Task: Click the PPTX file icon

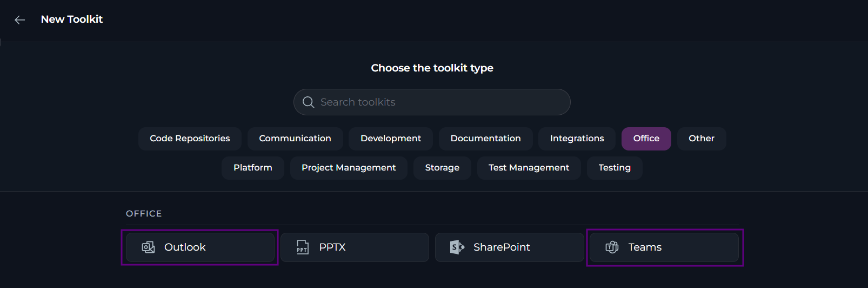Action: tap(303, 247)
